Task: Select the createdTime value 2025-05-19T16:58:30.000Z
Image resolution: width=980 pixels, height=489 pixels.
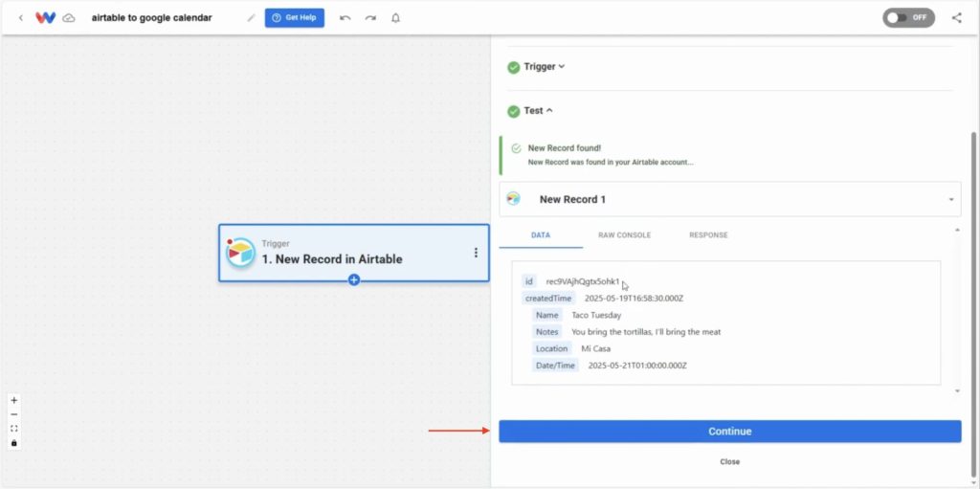Action: point(634,299)
